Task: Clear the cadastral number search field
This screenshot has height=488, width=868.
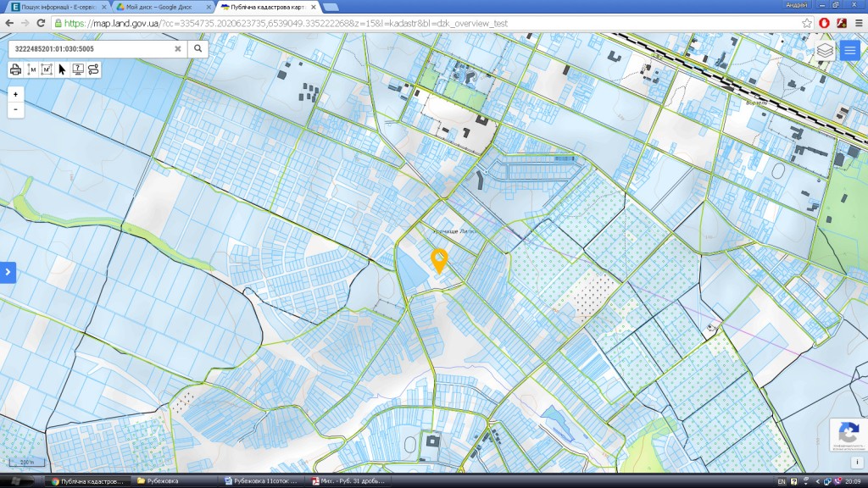Action: click(x=178, y=49)
